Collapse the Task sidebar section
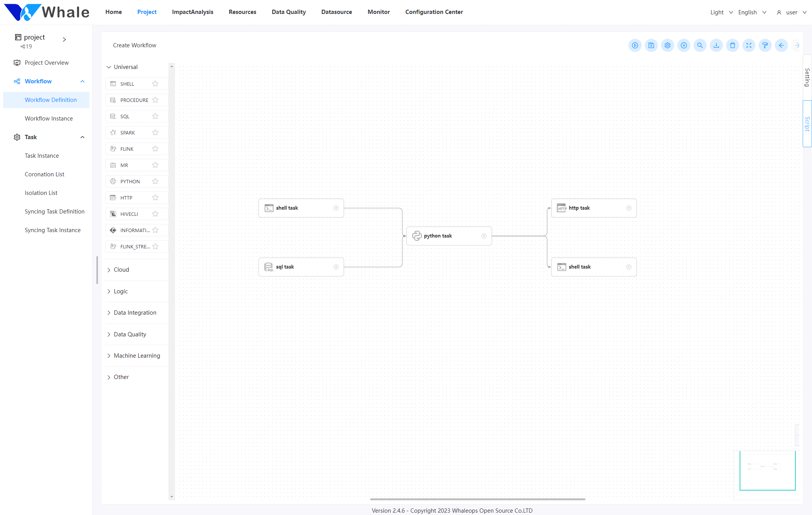 [82, 137]
